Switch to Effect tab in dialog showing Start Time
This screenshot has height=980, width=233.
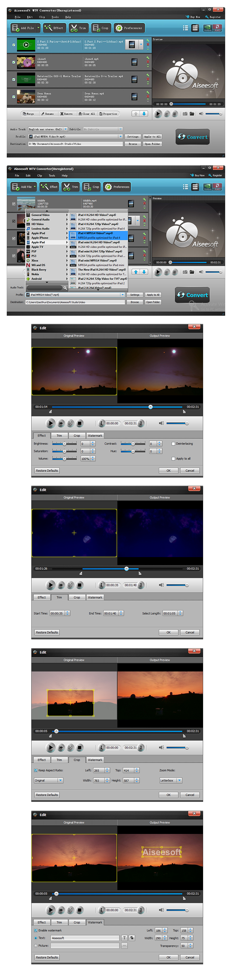pyautogui.click(x=42, y=597)
